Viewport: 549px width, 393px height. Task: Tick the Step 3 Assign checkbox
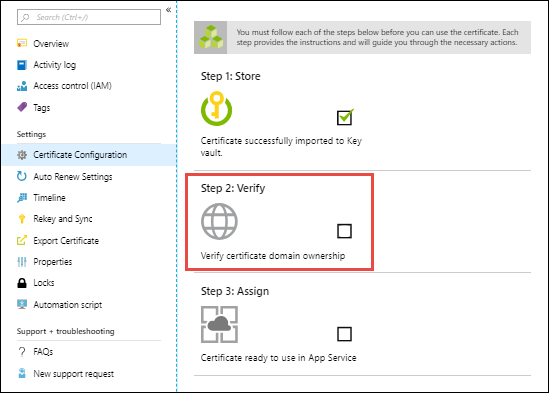(344, 334)
